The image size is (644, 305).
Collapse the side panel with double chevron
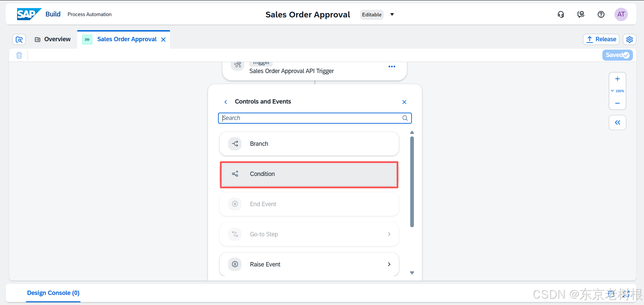618,123
